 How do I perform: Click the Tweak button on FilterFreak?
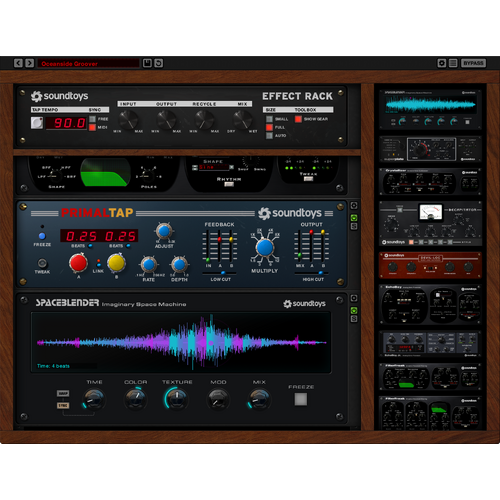point(308,179)
